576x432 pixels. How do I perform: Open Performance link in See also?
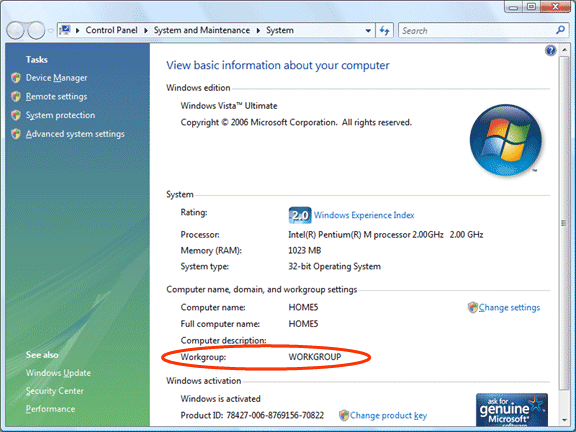[x=50, y=409]
